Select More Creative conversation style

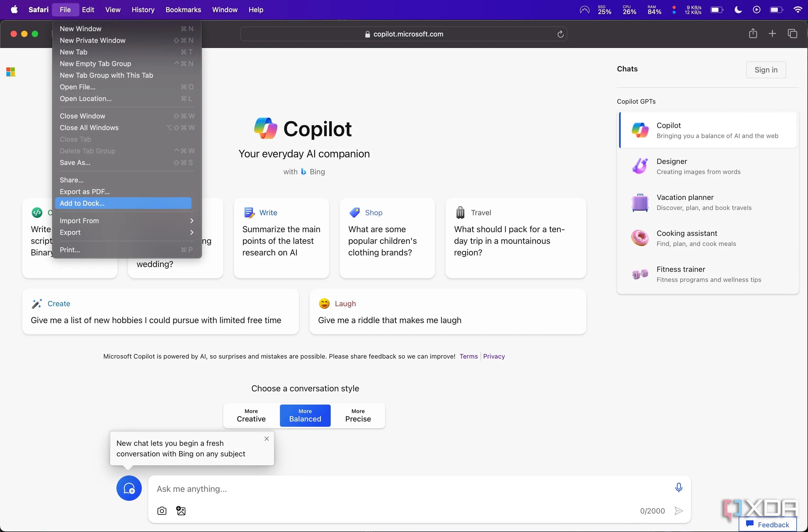coord(251,416)
